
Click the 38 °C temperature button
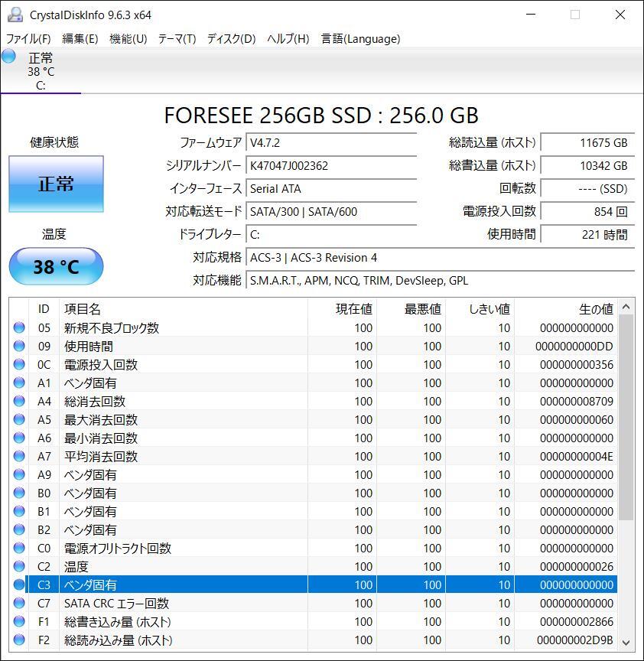56,266
